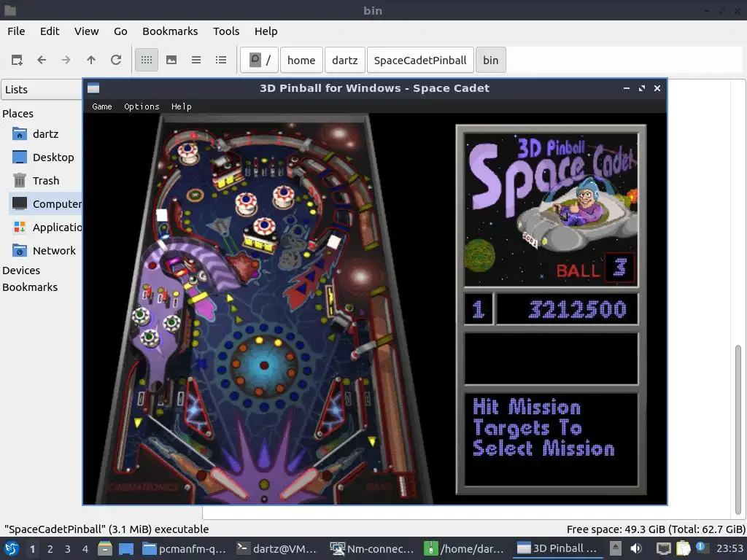Click 3D Pinball taskbar entry
Screen dimensions: 747x560
coord(558,548)
